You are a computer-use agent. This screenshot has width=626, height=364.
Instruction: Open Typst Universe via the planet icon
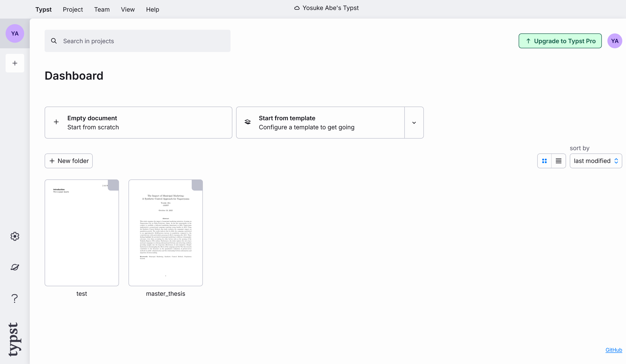point(15,267)
